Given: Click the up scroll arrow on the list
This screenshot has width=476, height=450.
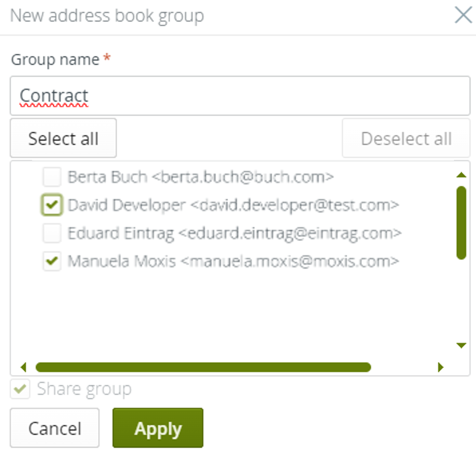Looking at the screenshot, I should pyautogui.click(x=461, y=175).
